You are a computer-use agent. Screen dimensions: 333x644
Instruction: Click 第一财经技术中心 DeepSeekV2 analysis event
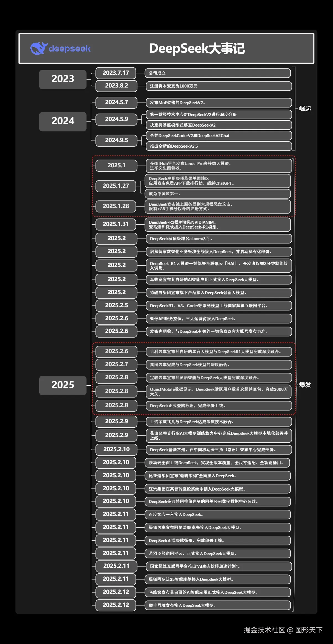click(x=219, y=115)
